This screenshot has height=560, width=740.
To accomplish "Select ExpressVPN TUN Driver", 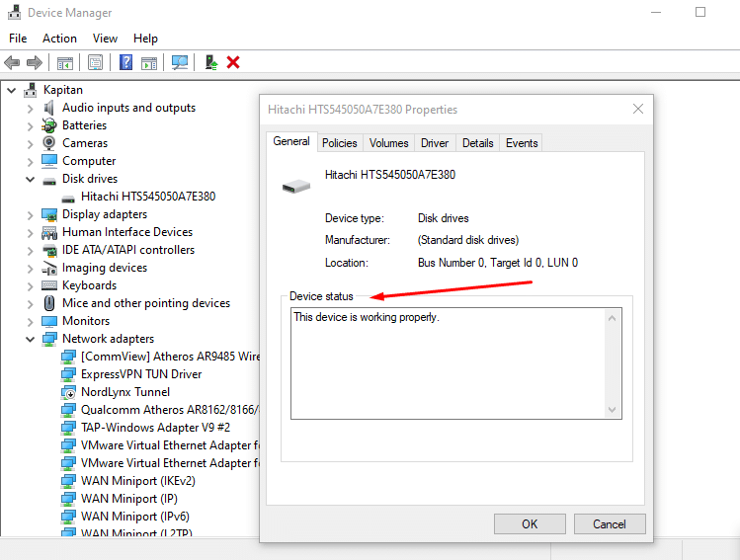I will 141,374.
